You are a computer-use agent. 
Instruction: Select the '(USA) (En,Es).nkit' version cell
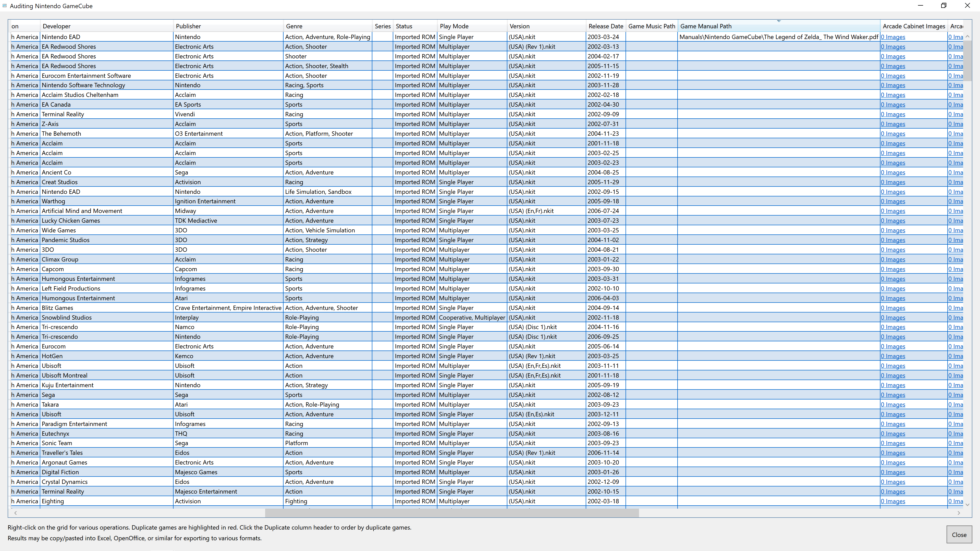tap(547, 414)
